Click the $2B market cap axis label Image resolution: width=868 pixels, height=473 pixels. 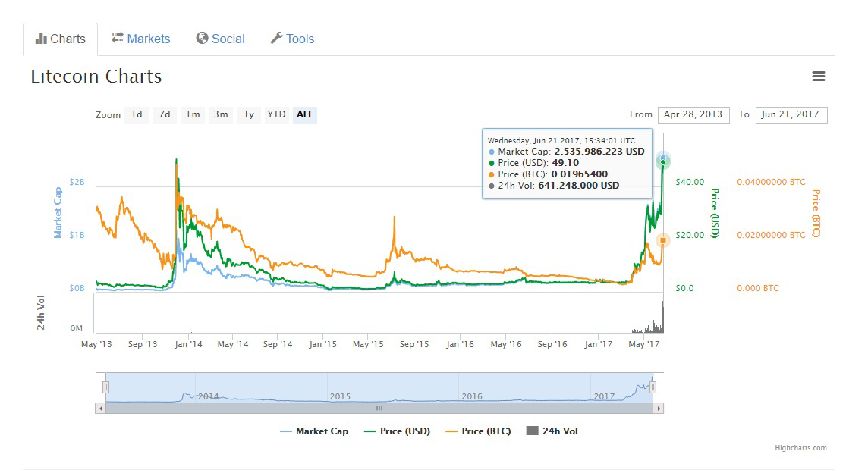tap(77, 182)
